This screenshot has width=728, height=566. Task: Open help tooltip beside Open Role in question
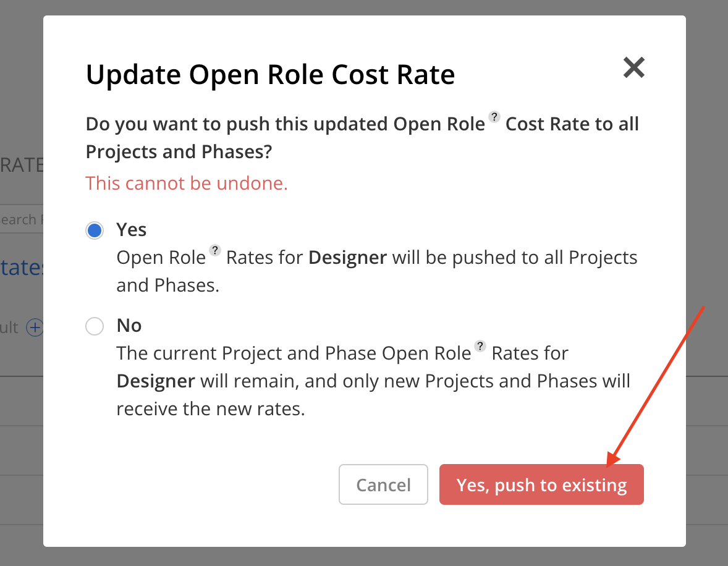pyautogui.click(x=494, y=117)
